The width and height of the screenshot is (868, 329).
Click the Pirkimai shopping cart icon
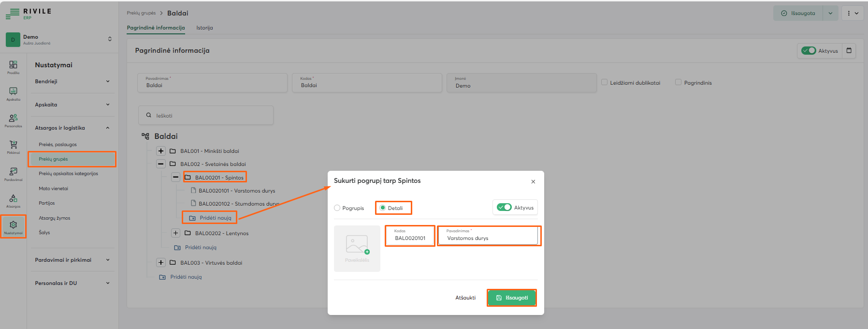coord(13,146)
